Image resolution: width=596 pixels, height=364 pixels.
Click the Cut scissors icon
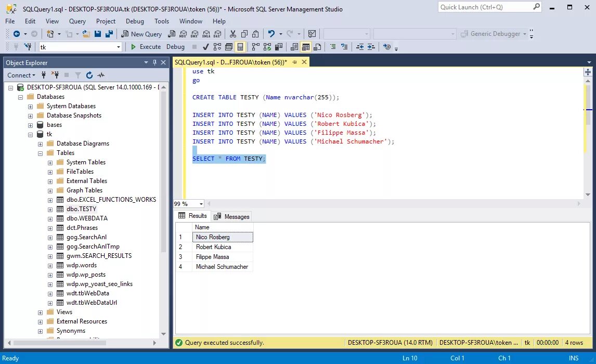[x=232, y=34]
